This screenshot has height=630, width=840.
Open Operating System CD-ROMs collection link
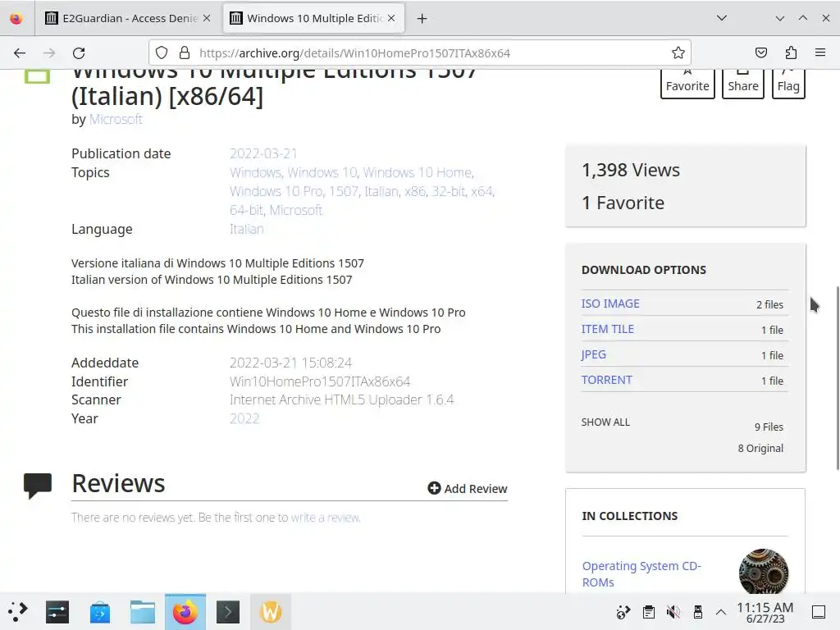tap(641, 573)
